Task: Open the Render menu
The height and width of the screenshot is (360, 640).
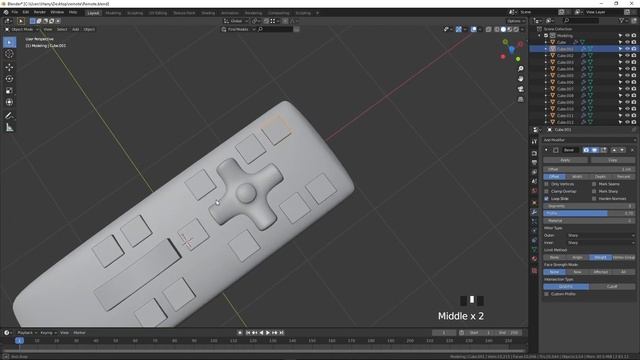Action: point(40,12)
